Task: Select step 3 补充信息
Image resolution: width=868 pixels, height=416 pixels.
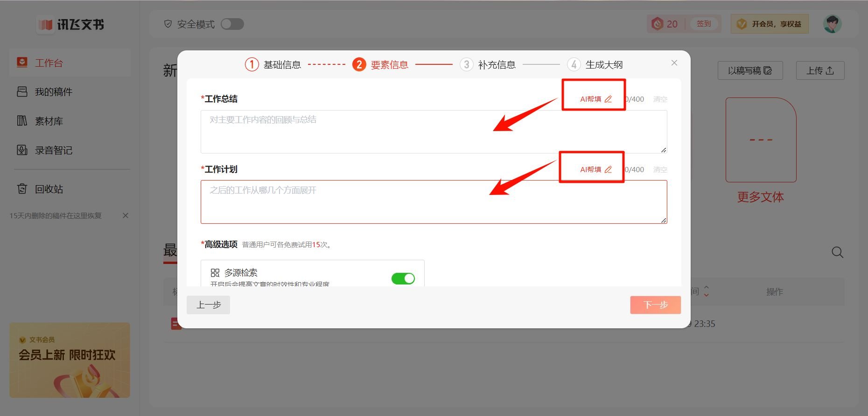Action: click(488, 64)
